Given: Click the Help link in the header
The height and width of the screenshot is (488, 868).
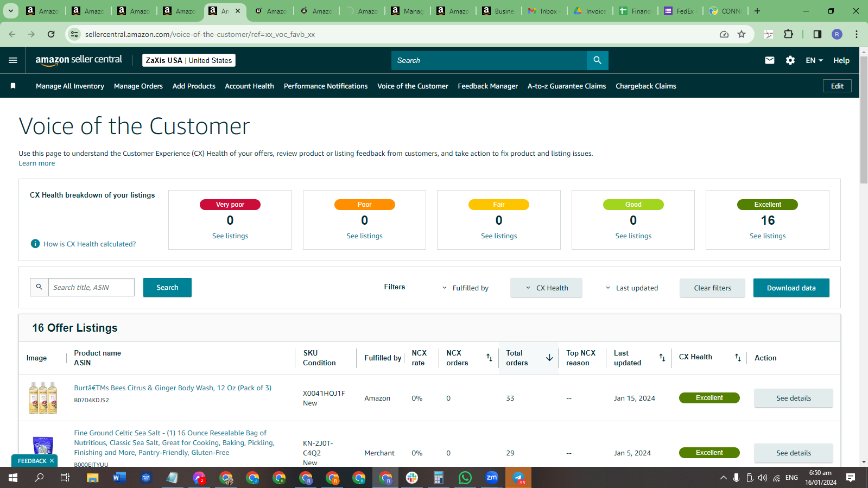Looking at the screenshot, I should click(841, 60).
